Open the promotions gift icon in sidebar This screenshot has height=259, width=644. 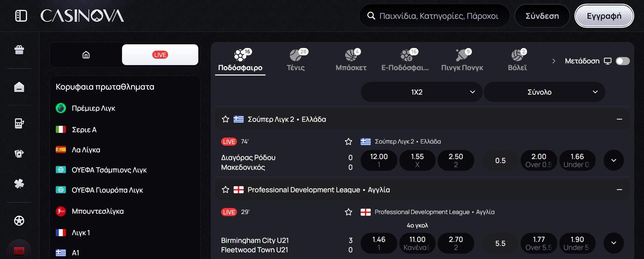(x=19, y=49)
